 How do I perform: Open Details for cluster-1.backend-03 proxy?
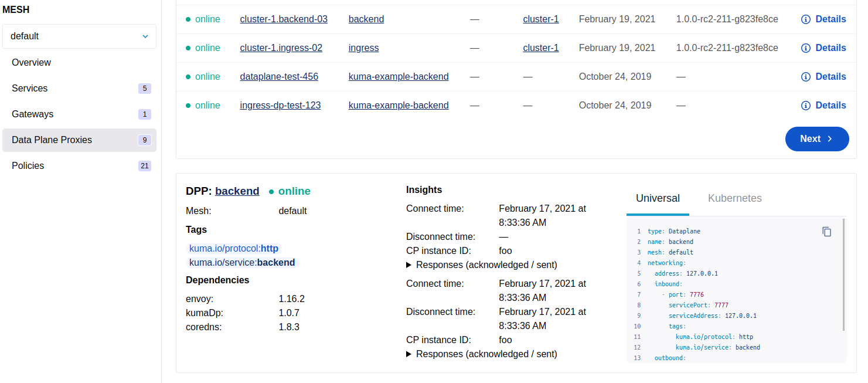pyautogui.click(x=823, y=19)
